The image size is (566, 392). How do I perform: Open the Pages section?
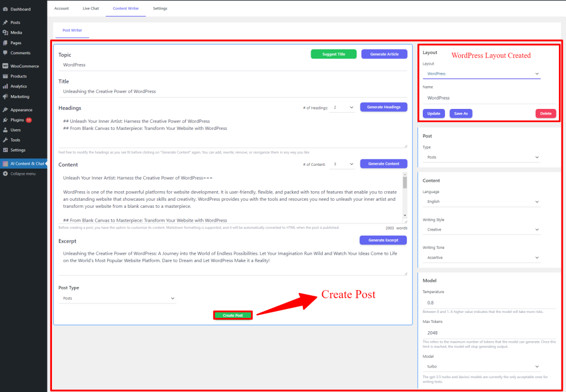(17, 43)
